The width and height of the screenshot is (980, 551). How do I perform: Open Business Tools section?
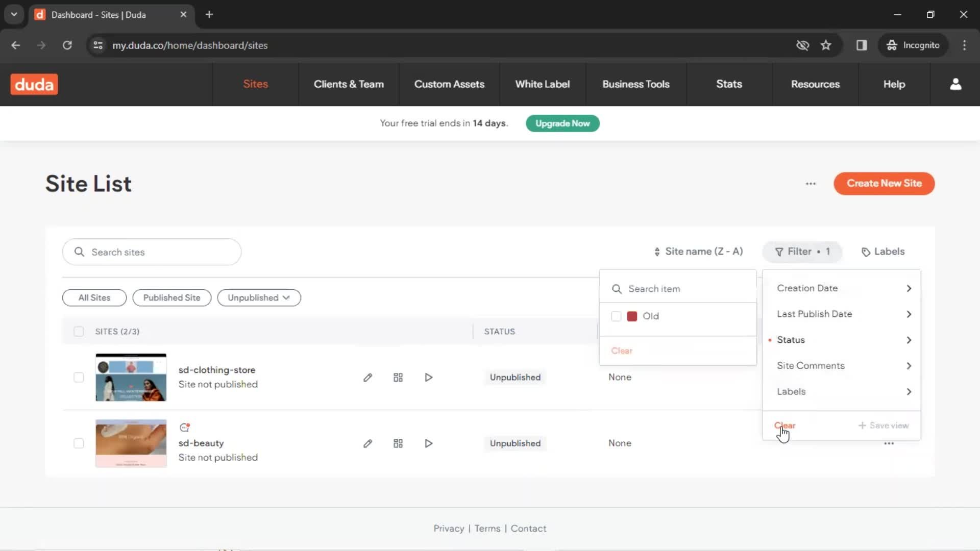(x=635, y=84)
